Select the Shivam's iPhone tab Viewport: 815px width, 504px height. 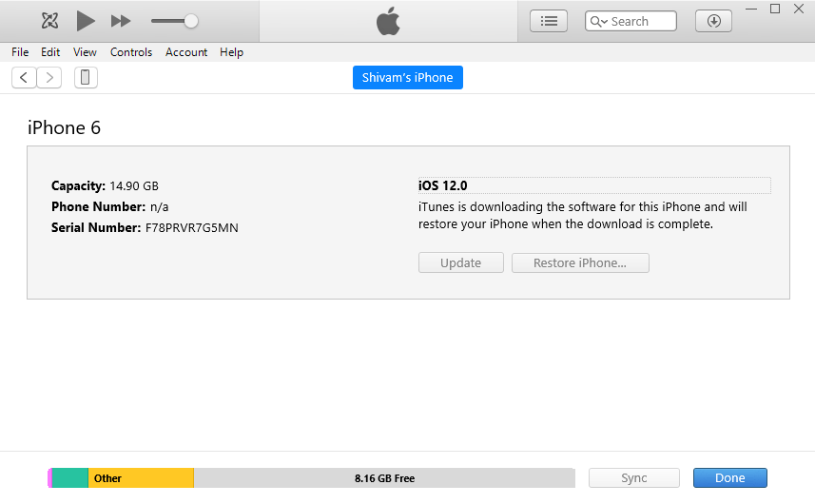(407, 77)
